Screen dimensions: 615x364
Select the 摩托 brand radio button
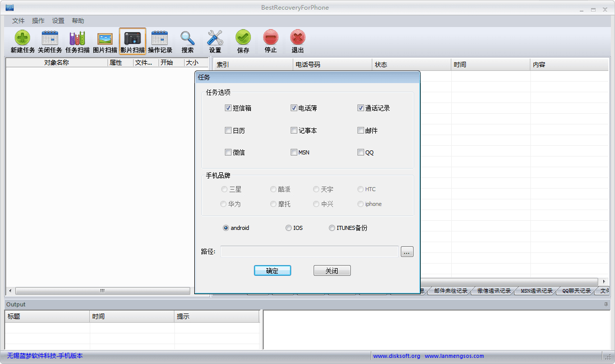[x=273, y=204]
